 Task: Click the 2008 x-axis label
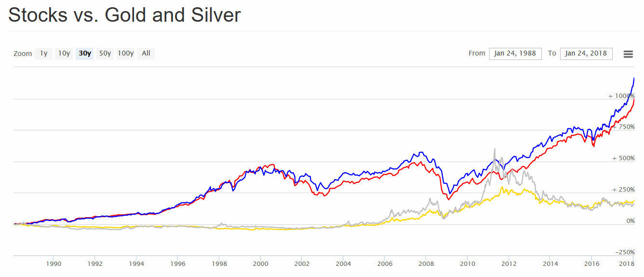[x=426, y=263]
